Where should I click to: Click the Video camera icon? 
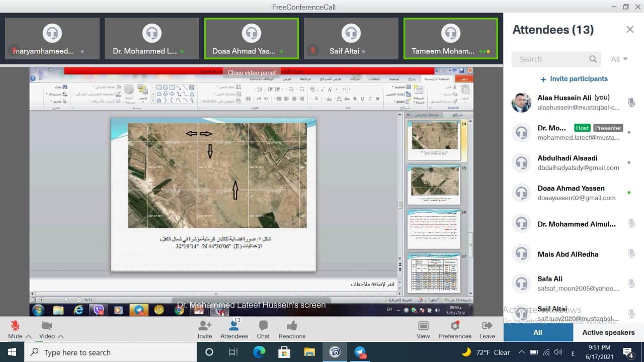47,325
